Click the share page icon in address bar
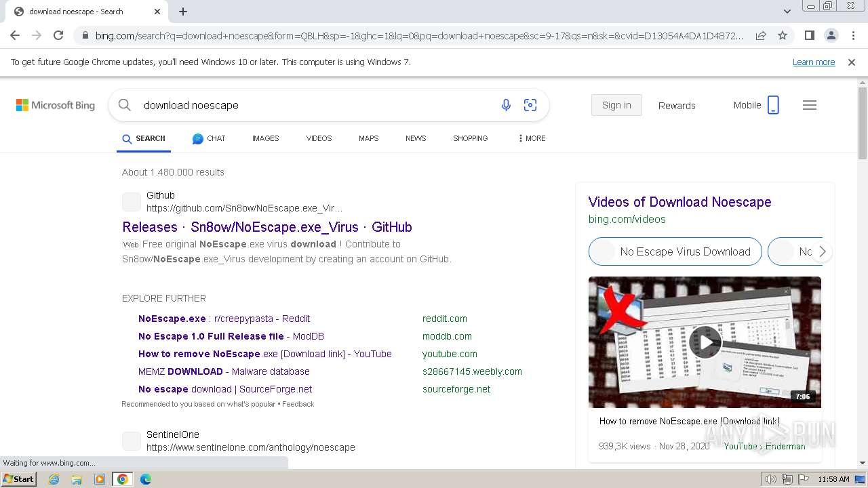The width and height of the screenshot is (868, 488). pyautogui.click(x=761, y=35)
